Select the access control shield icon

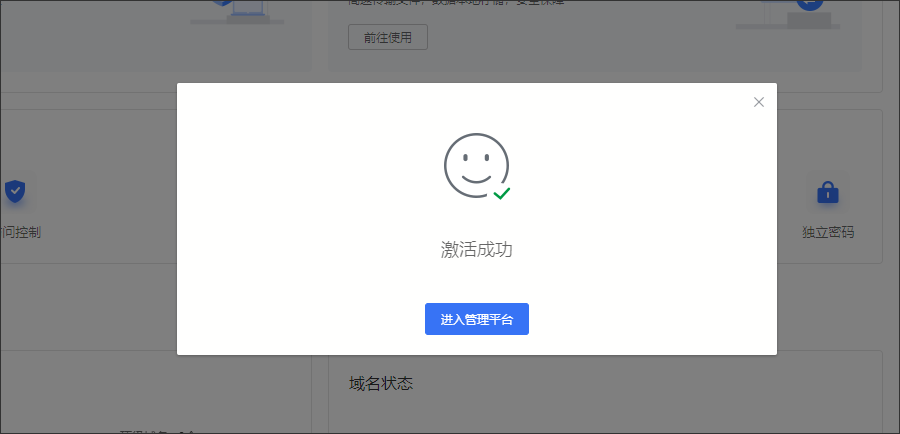pyautogui.click(x=15, y=191)
